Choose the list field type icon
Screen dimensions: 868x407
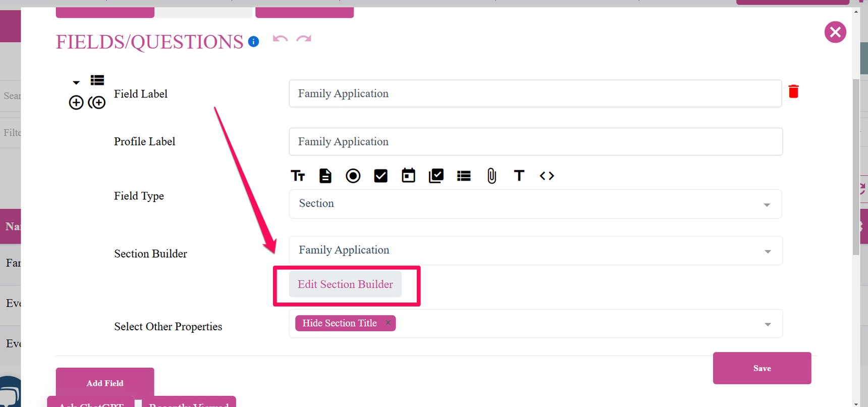(x=464, y=176)
